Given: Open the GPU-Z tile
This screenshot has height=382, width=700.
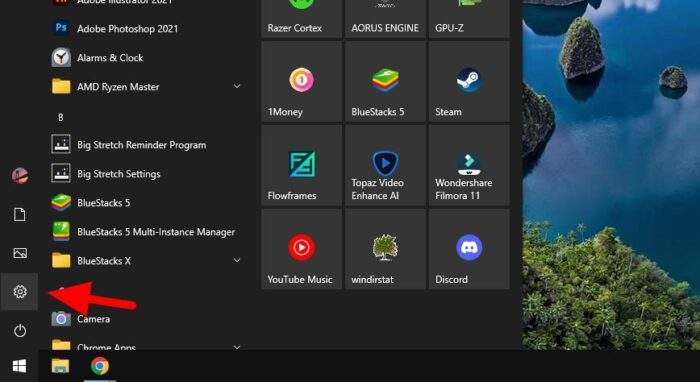Looking at the screenshot, I should (x=469, y=19).
